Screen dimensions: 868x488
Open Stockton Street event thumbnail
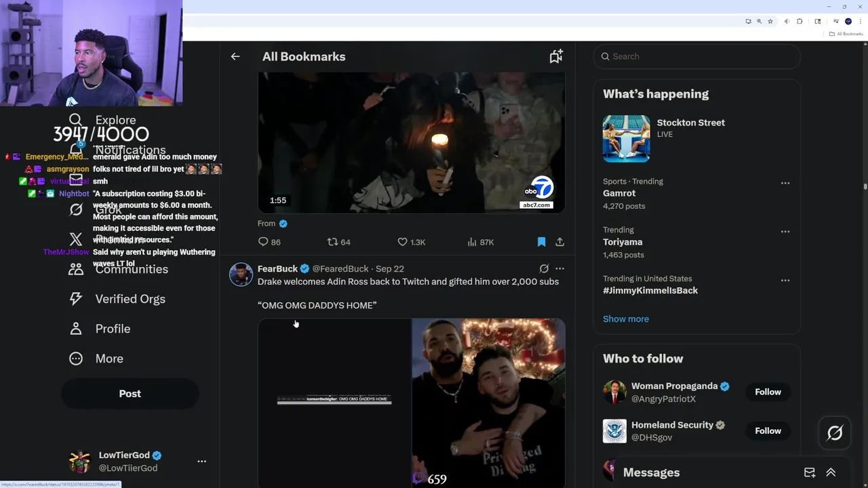[627, 138]
